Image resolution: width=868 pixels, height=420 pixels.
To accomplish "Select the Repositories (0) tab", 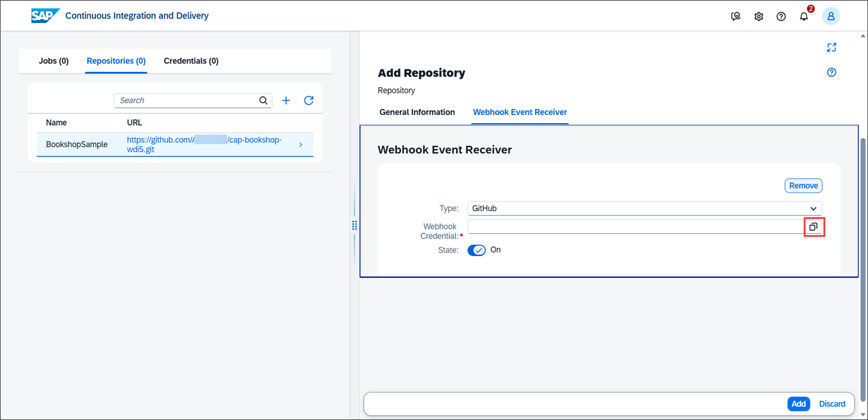I will (x=116, y=61).
